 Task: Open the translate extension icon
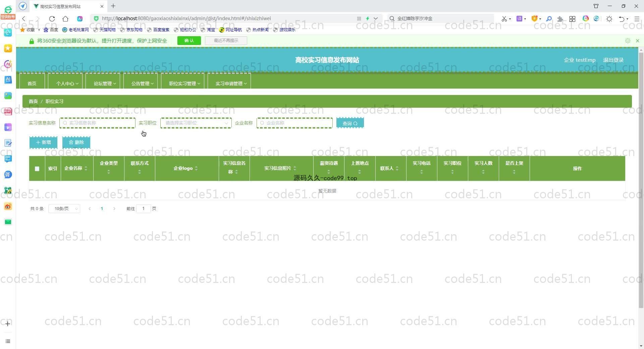(519, 19)
